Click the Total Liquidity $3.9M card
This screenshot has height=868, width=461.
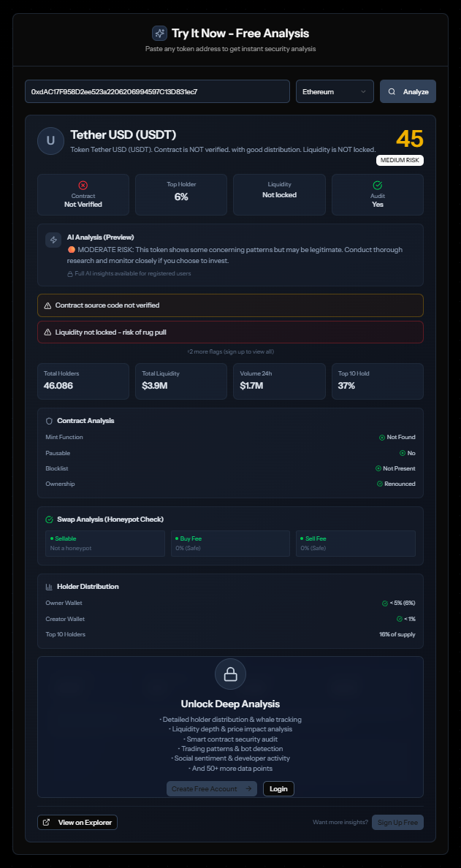(180, 381)
